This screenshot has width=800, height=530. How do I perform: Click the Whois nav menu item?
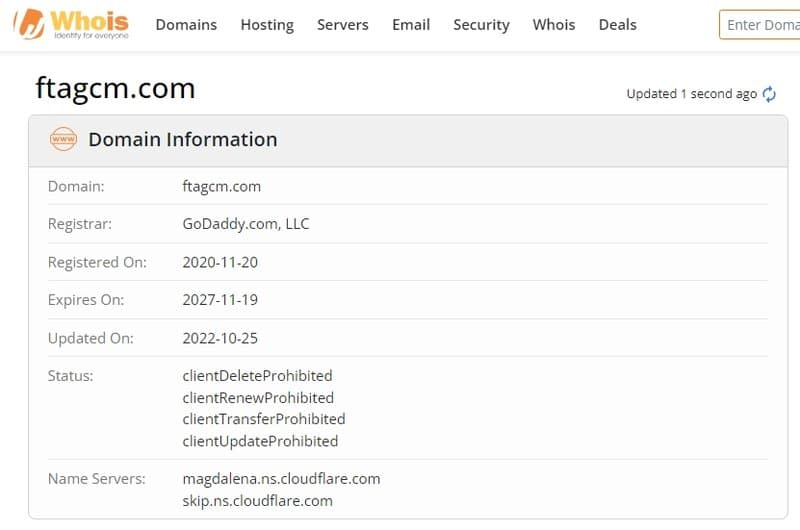(x=554, y=25)
